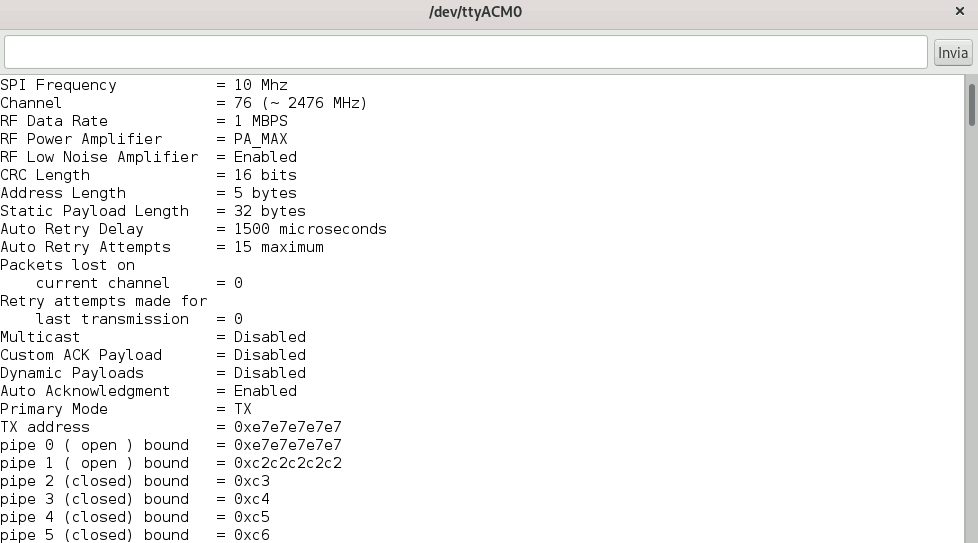
Task: Click the Channel 76 value text
Action: click(300, 103)
